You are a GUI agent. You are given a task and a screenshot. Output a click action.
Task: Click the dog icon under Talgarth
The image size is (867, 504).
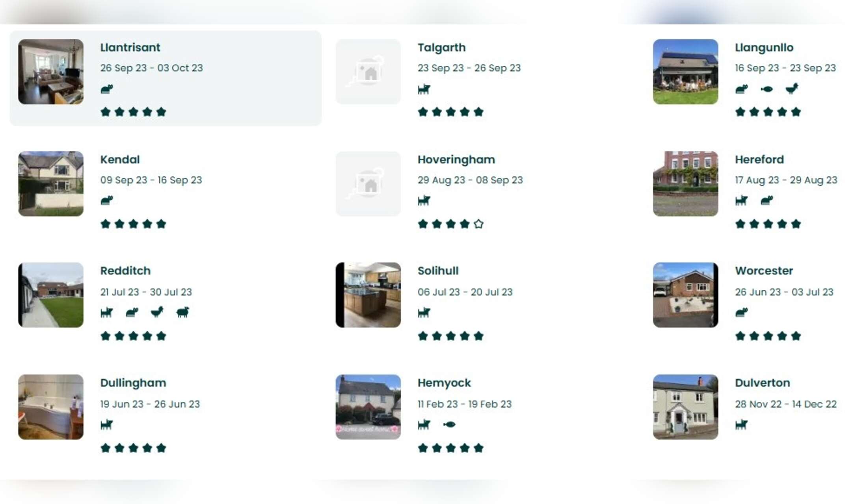pyautogui.click(x=424, y=89)
